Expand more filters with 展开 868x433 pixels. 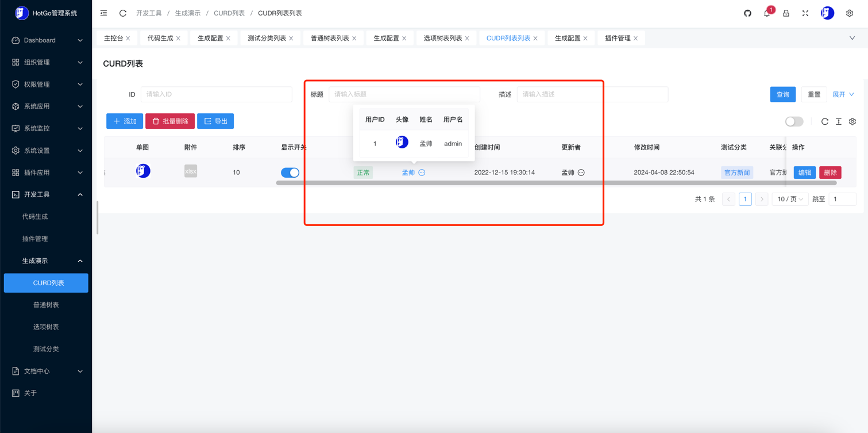tap(843, 94)
